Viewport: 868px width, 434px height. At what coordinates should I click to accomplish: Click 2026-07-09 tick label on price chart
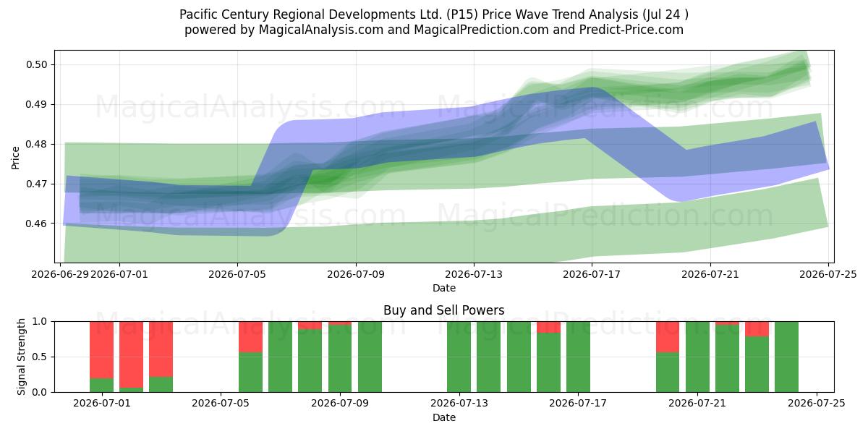356,273
